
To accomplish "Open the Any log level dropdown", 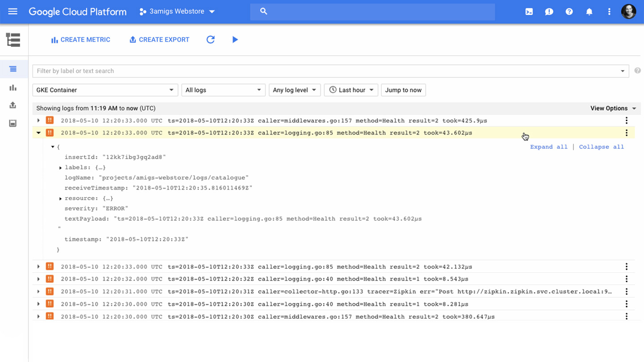I will click(295, 90).
